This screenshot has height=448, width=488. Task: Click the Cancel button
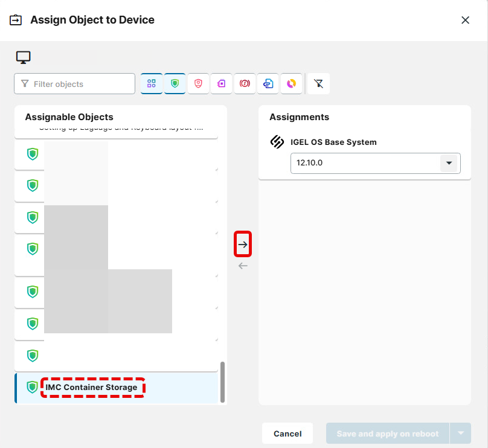pos(287,434)
